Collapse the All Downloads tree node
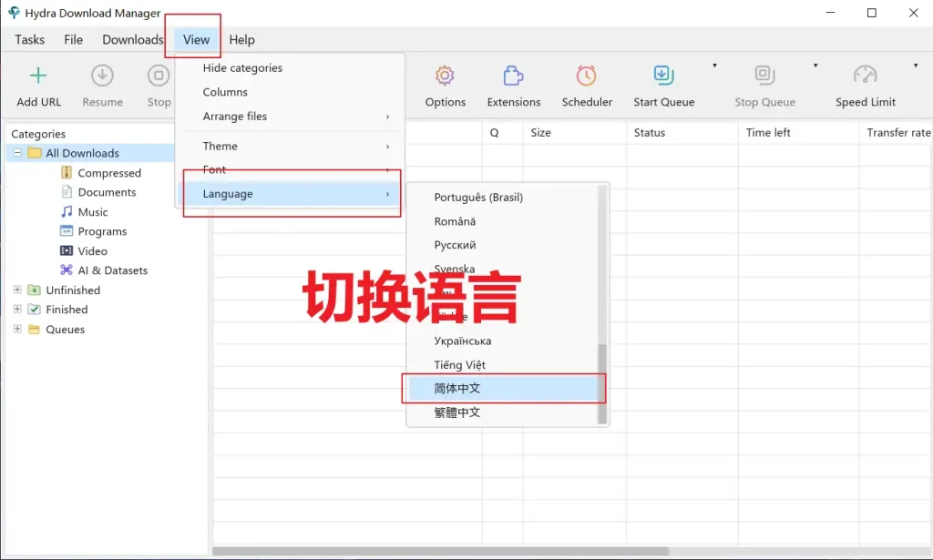The image size is (933, 560). 17,153
